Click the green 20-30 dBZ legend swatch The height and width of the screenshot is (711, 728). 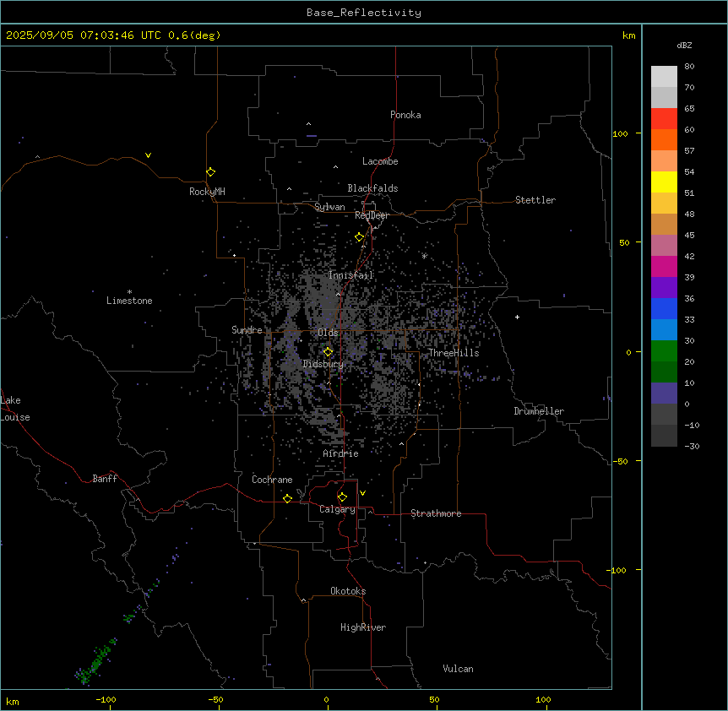coord(664,351)
